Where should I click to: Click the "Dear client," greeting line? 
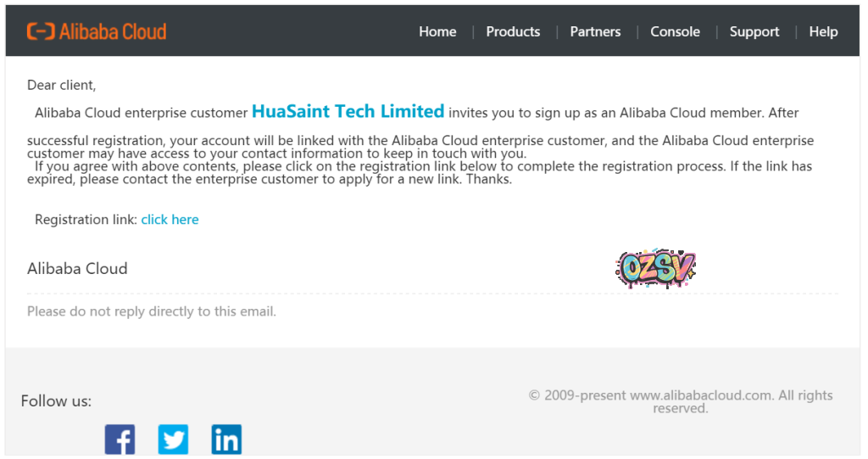click(x=62, y=85)
